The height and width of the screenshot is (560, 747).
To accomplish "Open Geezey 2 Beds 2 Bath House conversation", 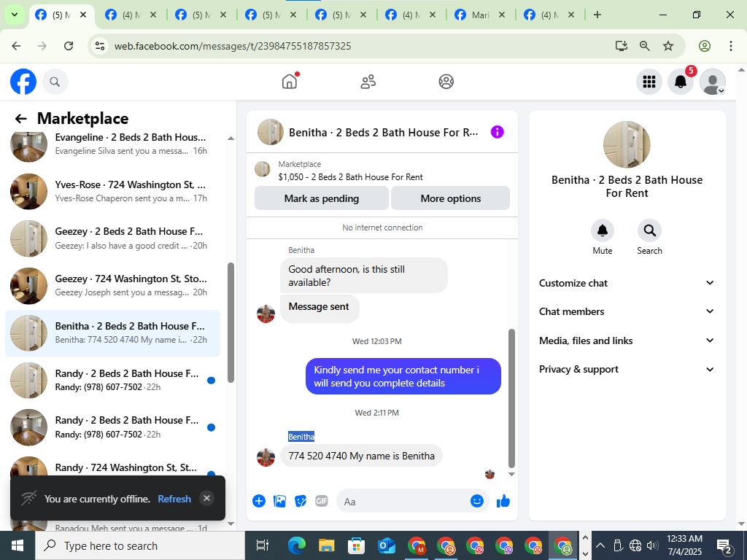I will [112, 238].
